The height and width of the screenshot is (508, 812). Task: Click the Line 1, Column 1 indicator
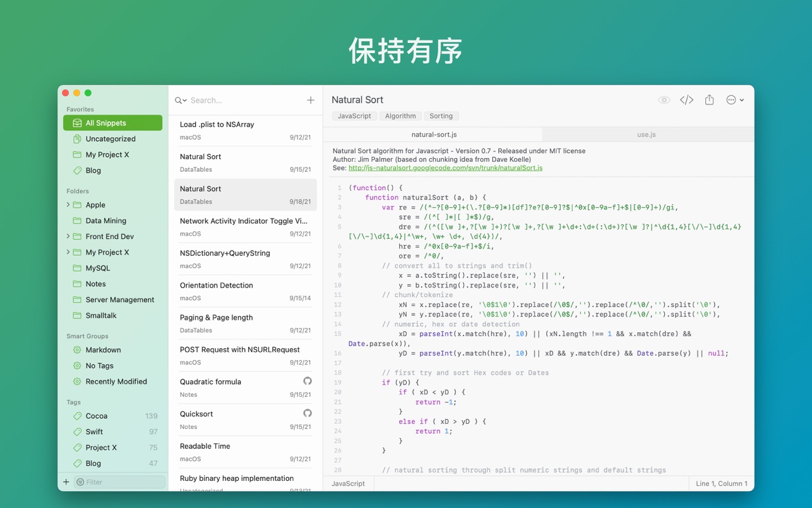[721, 483]
